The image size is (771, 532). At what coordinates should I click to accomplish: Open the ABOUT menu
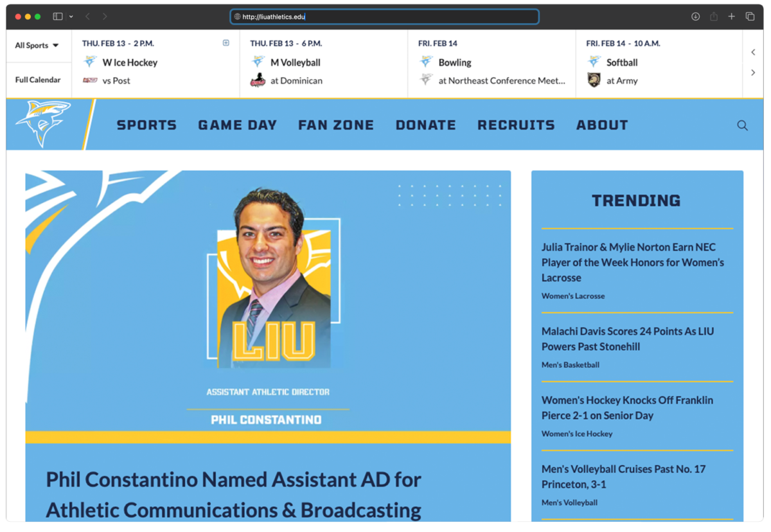pyautogui.click(x=602, y=125)
